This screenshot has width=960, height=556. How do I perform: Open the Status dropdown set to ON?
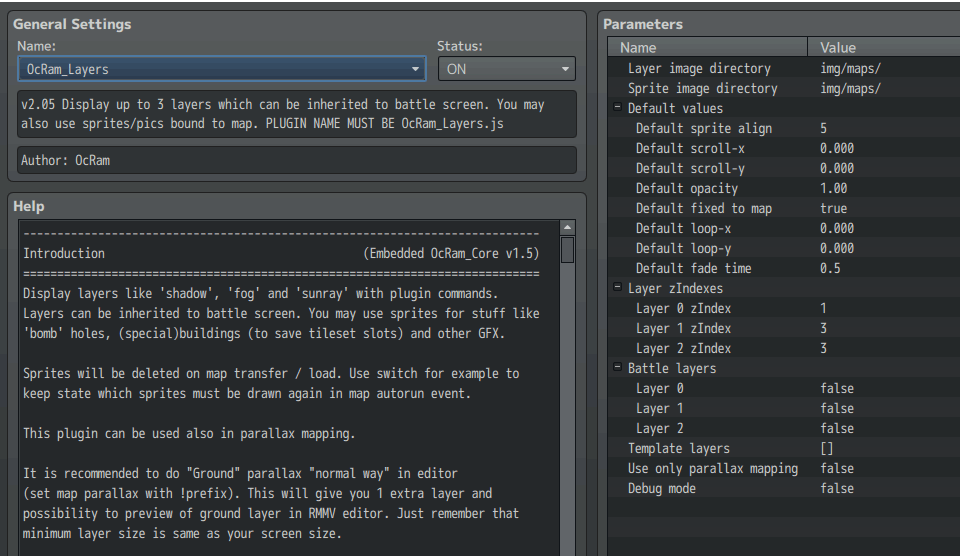506,69
